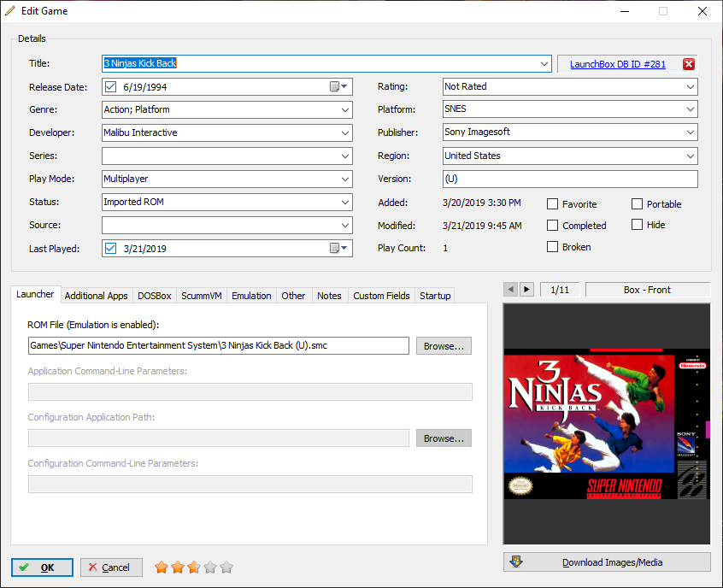Uncheck the Release Date checkbox
The width and height of the screenshot is (723, 588).
click(x=110, y=86)
